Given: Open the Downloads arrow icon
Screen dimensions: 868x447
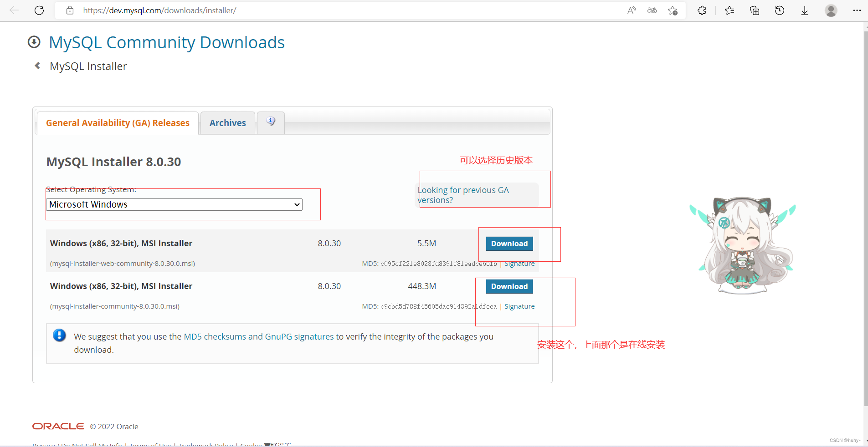Looking at the screenshot, I should point(805,10).
